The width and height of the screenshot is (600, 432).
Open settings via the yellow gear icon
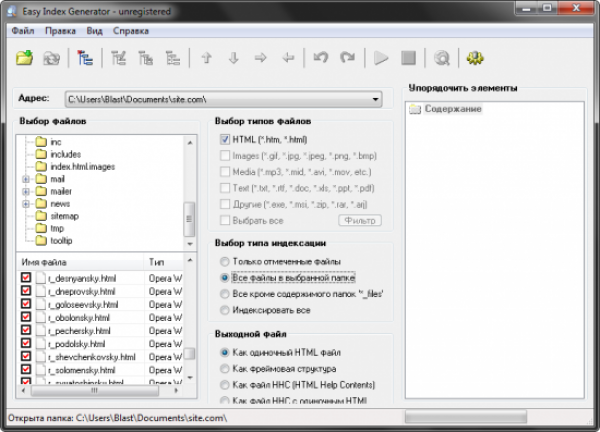pyautogui.click(x=474, y=59)
